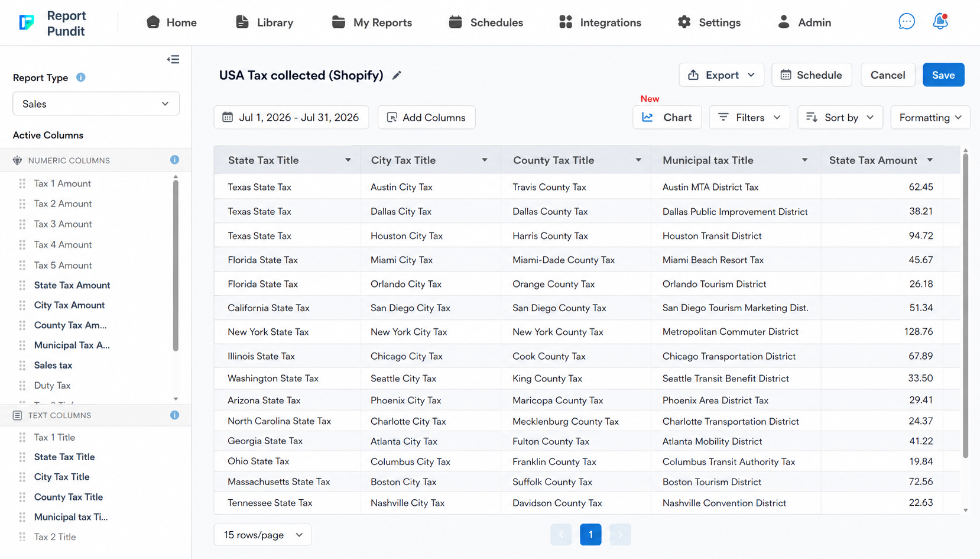Select the County Tax Am... column item
980x559 pixels.
click(70, 325)
